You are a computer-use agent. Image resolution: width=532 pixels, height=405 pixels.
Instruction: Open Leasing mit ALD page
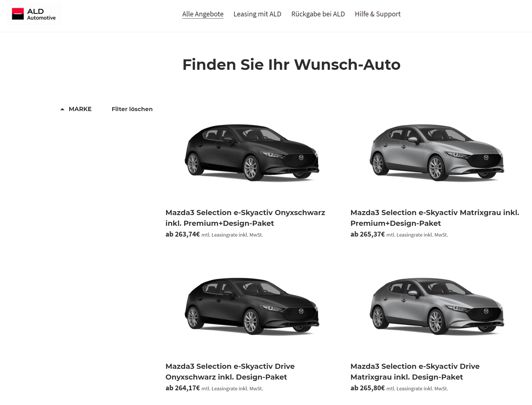[257, 14]
